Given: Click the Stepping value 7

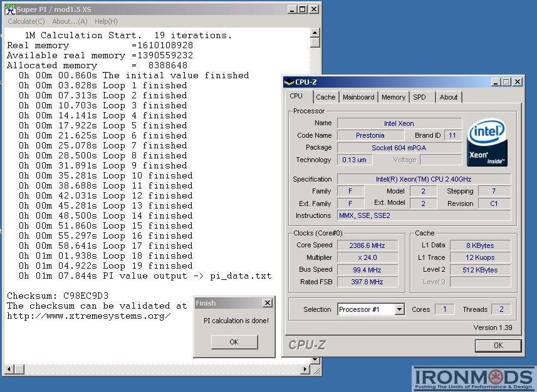Looking at the screenshot, I should click(x=494, y=191).
